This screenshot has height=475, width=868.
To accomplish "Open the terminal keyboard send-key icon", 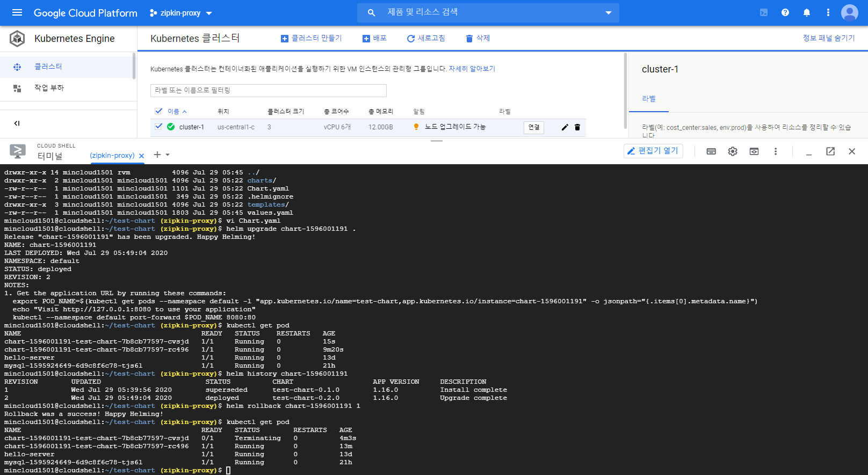I will [x=711, y=151].
